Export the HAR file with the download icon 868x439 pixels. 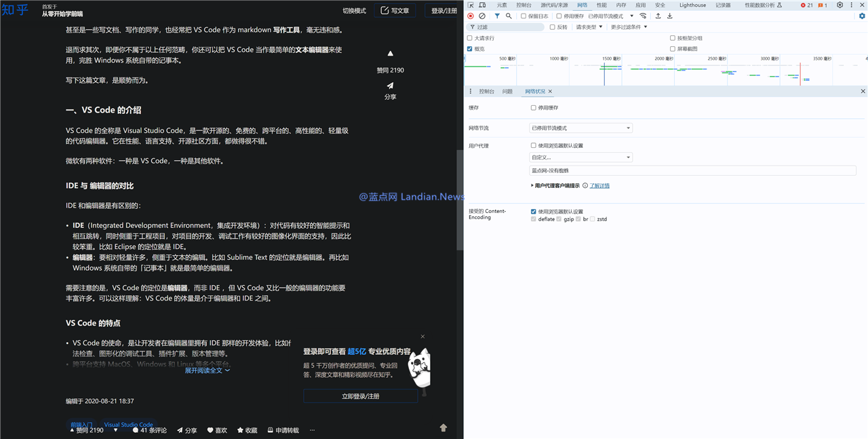(x=670, y=16)
